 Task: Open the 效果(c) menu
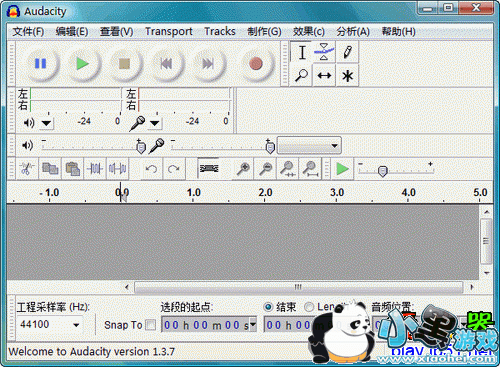pyautogui.click(x=309, y=32)
